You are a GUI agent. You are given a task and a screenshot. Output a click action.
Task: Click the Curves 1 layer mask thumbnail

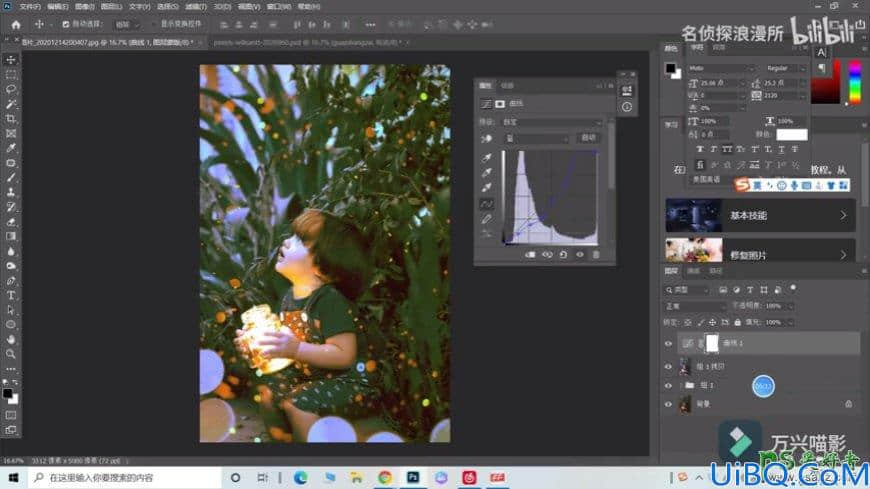[x=712, y=344]
